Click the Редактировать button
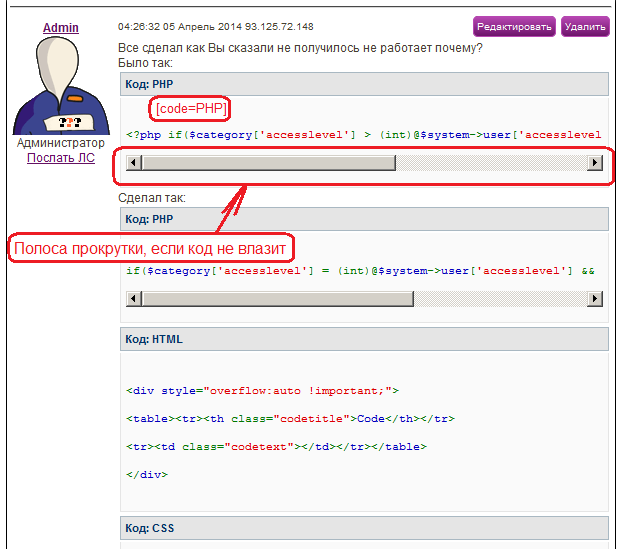627x549 pixels. point(514,27)
